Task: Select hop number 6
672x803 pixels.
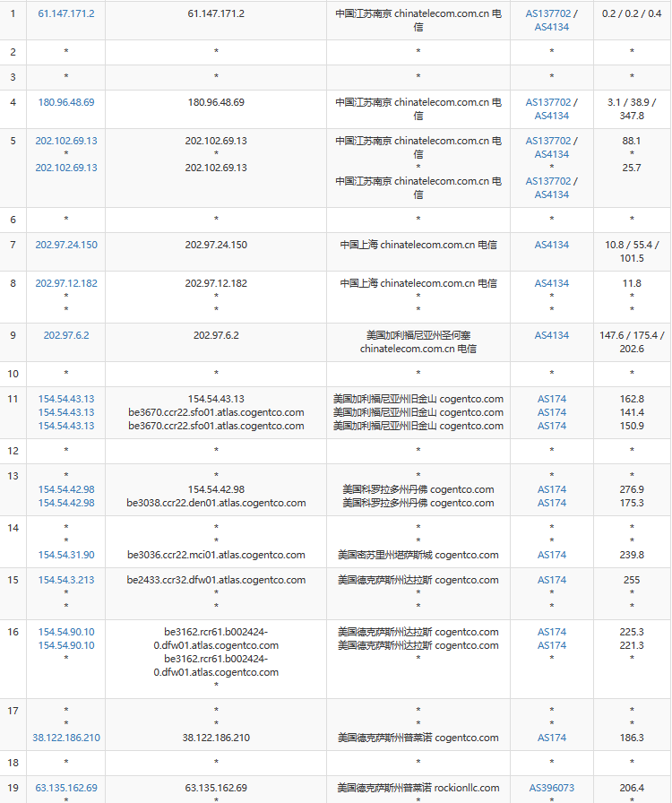Action: 13,220
